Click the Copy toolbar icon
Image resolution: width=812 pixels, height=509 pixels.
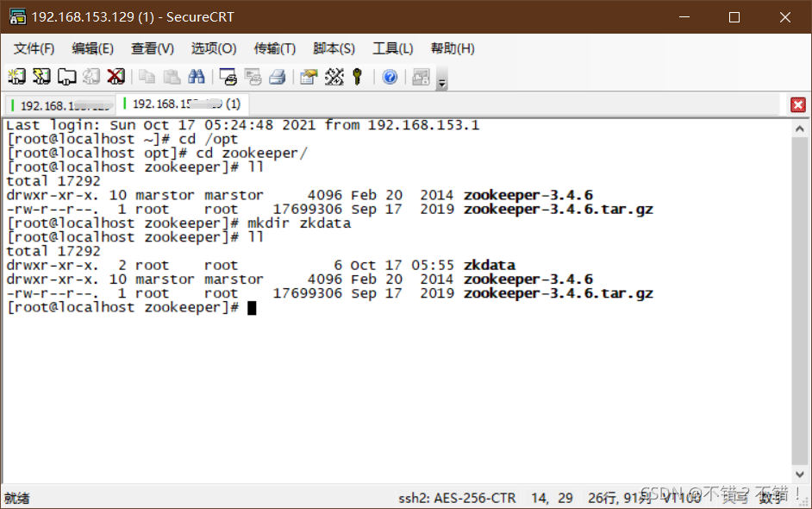pos(147,77)
